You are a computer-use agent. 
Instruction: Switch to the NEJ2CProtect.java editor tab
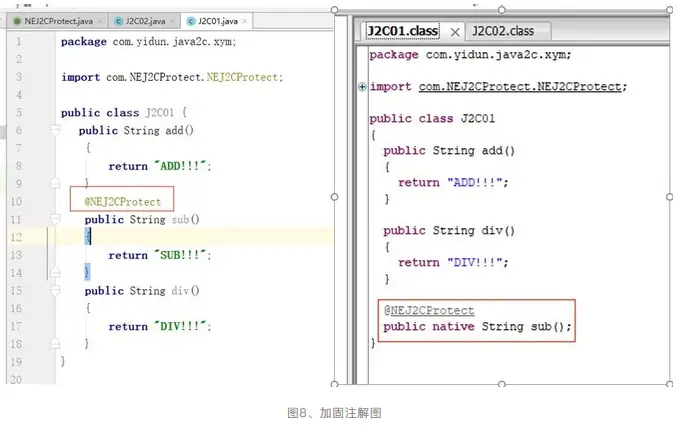tap(58, 21)
